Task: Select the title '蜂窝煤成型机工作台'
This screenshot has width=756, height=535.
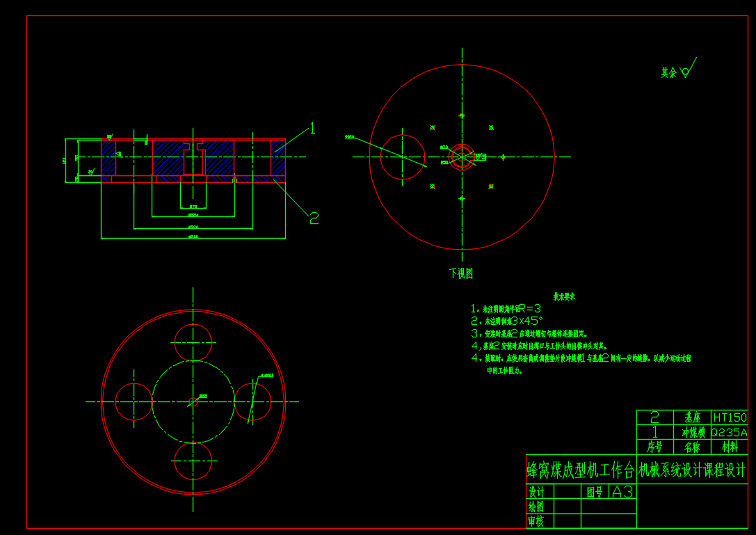Action: pyautogui.click(x=581, y=470)
